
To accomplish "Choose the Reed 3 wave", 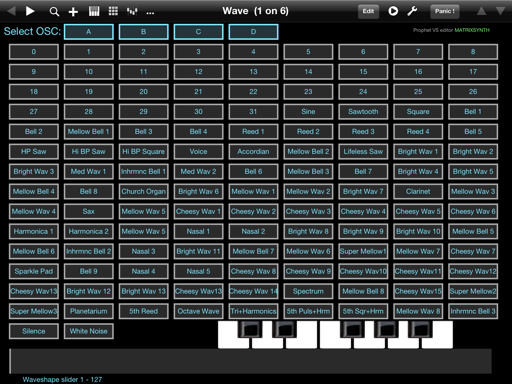I will [x=363, y=132].
